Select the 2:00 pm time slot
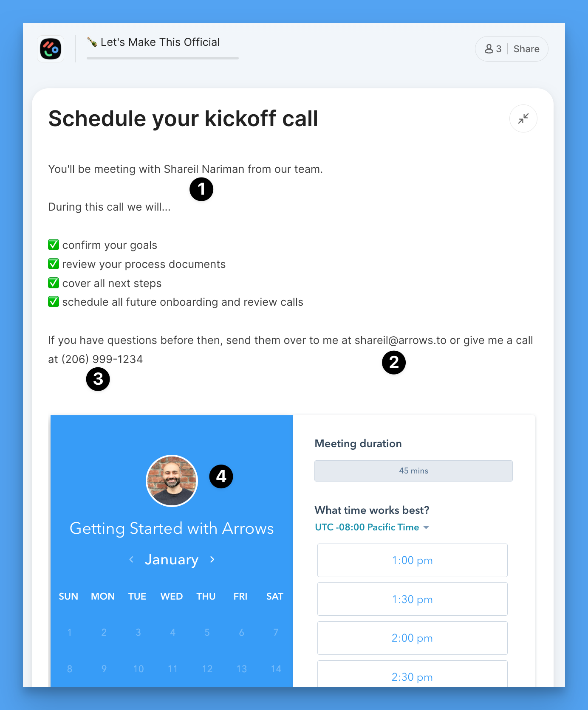The width and height of the screenshot is (588, 710). click(x=412, y=638)
